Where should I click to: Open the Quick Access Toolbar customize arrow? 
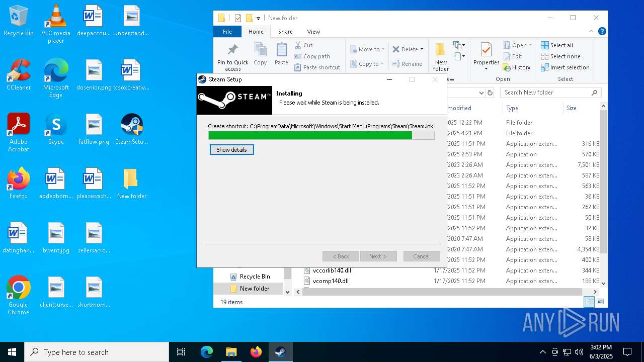[258, 18]
